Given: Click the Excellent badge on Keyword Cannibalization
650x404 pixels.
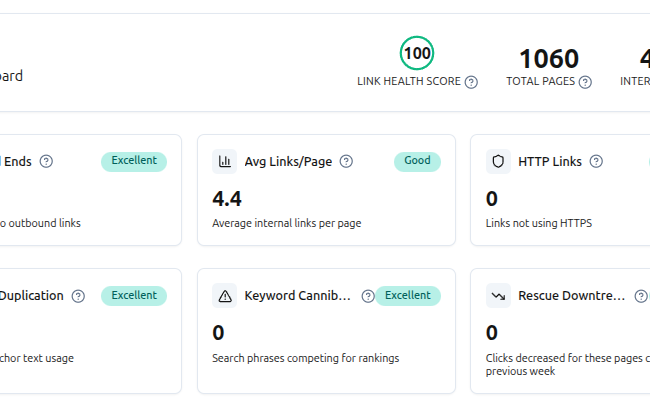Looking at the screenshot, I should pyautogui.click(x=407, y=296).
